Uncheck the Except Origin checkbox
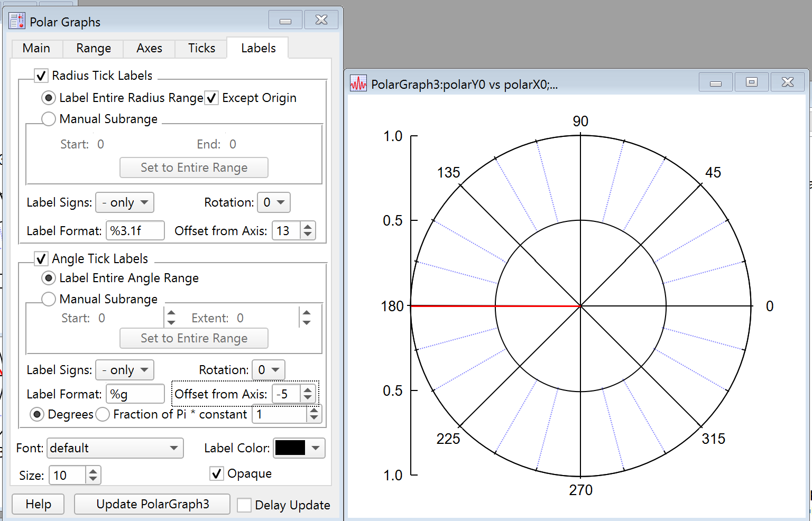Viewport: 812px width, 521px height. pyautogui.click(x=211, y=98)
